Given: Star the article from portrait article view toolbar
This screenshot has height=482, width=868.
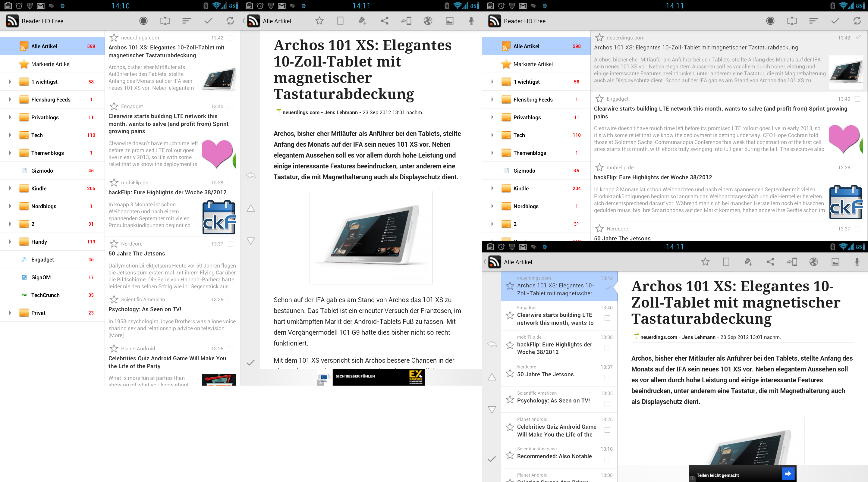Looking at the screenshot, I should [x=319, y=21].
